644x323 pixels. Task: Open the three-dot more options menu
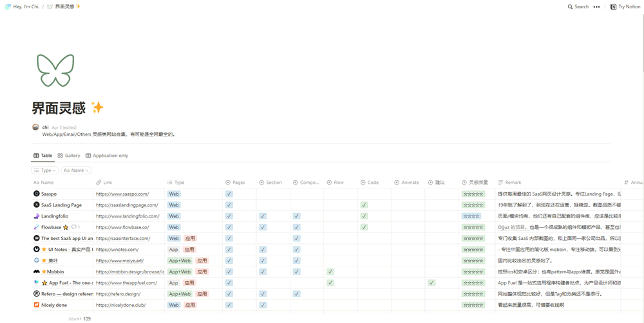(x=597, y=6)
